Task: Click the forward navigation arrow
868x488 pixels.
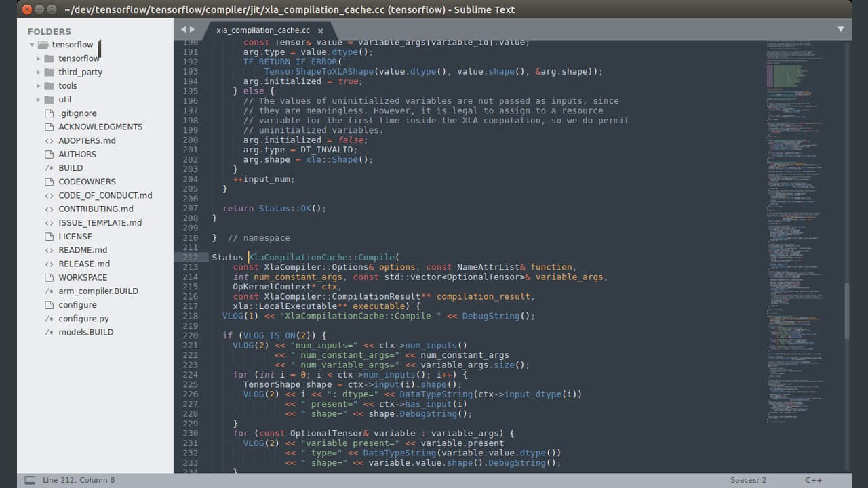Action: [192, 30]
